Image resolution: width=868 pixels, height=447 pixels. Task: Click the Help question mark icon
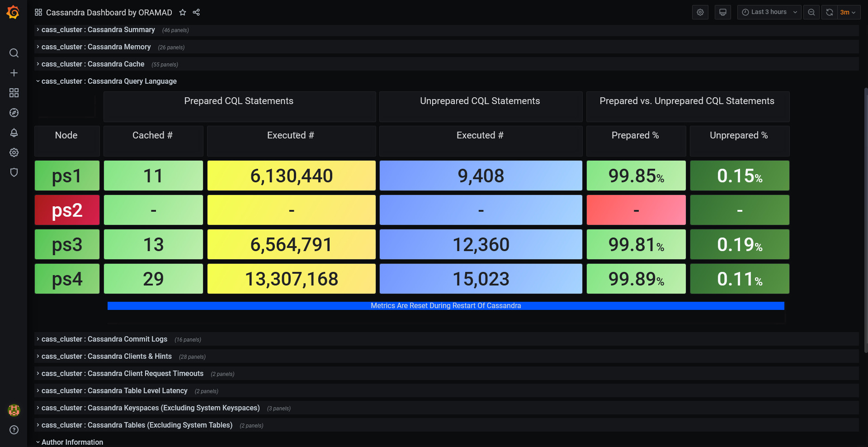tap(14, 430)
